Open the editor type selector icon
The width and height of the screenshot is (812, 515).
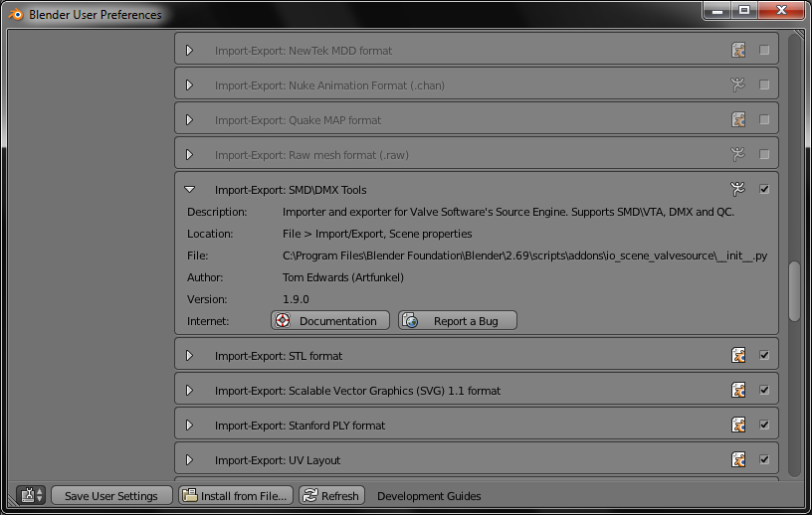[x=31, y=495]
